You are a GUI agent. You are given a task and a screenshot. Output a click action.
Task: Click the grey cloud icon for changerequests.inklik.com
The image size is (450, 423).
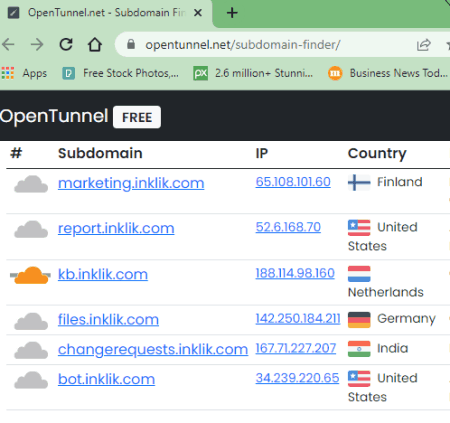coord(31,350)
